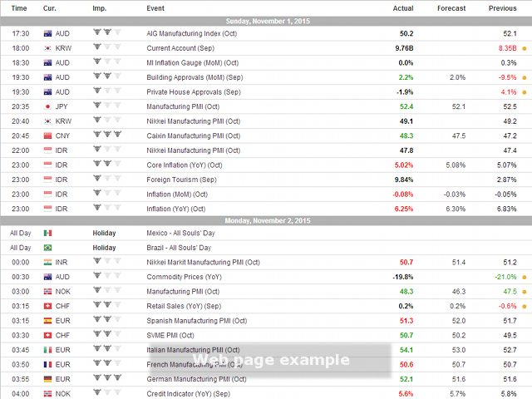Open Core Inflation (YoY) (Oct) event

[185, 165]
